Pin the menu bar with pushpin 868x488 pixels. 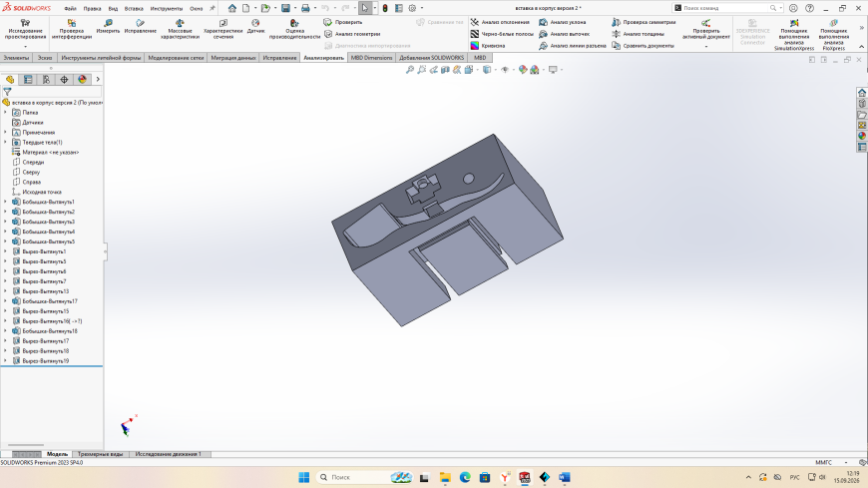(213, 8)
